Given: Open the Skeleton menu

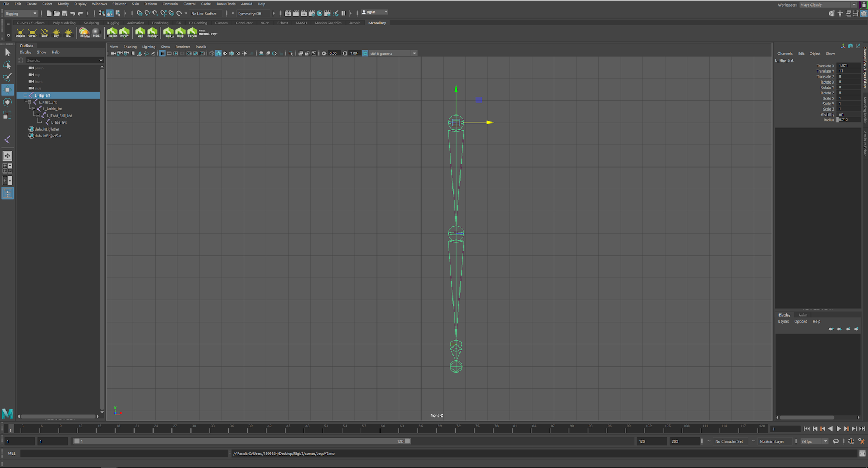Looking at the screenshot, I should point(119,4).
